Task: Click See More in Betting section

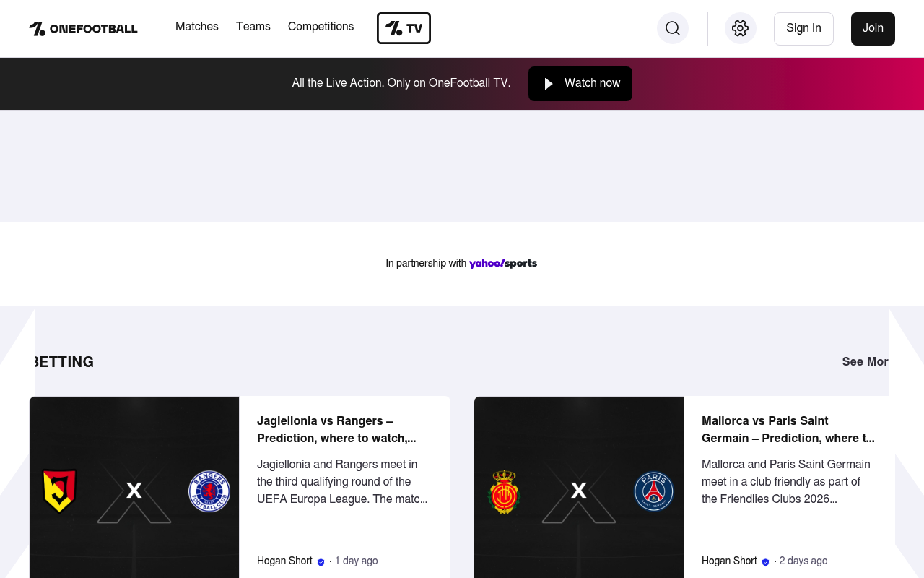Action: click(x=866, y=362)
